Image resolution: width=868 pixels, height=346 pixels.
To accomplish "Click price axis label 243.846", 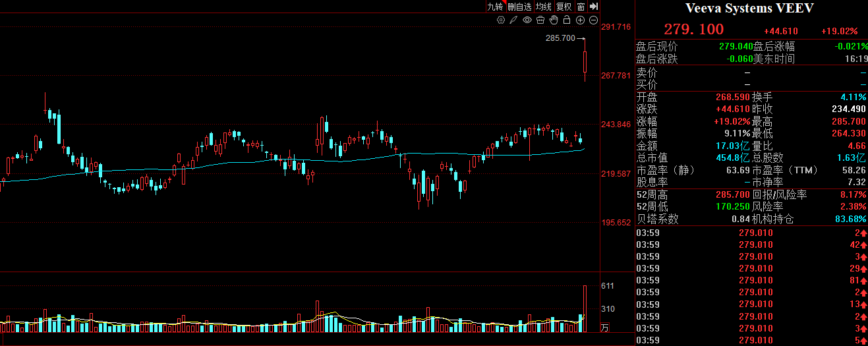I will 616,125.
